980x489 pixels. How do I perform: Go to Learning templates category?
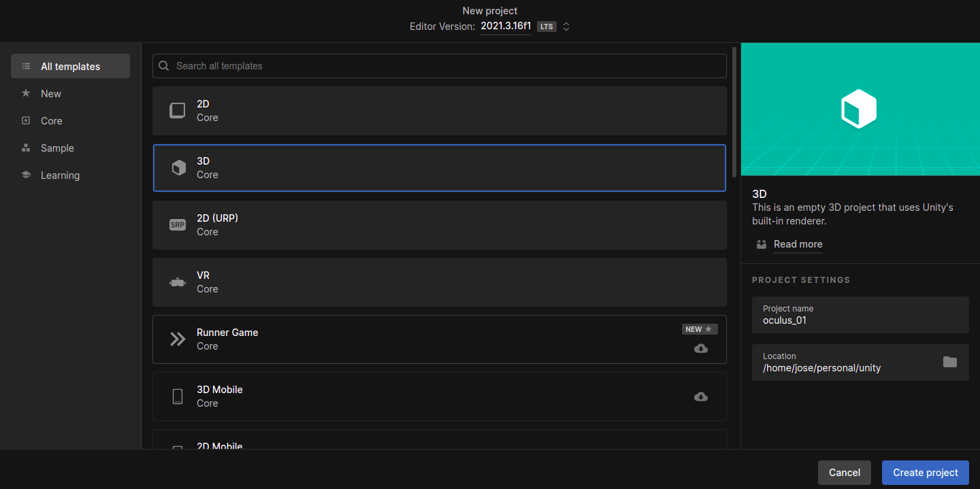[x=60, y=175]
